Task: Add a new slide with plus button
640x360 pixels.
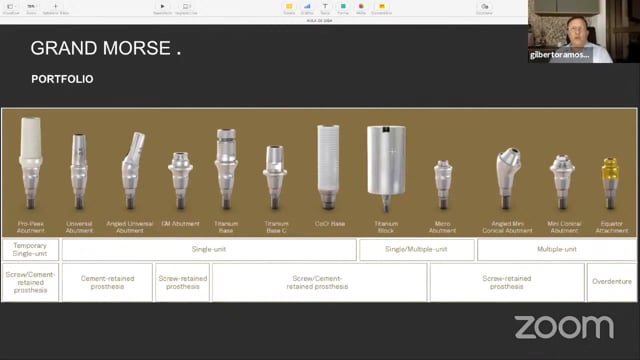Action: point(56,7)
